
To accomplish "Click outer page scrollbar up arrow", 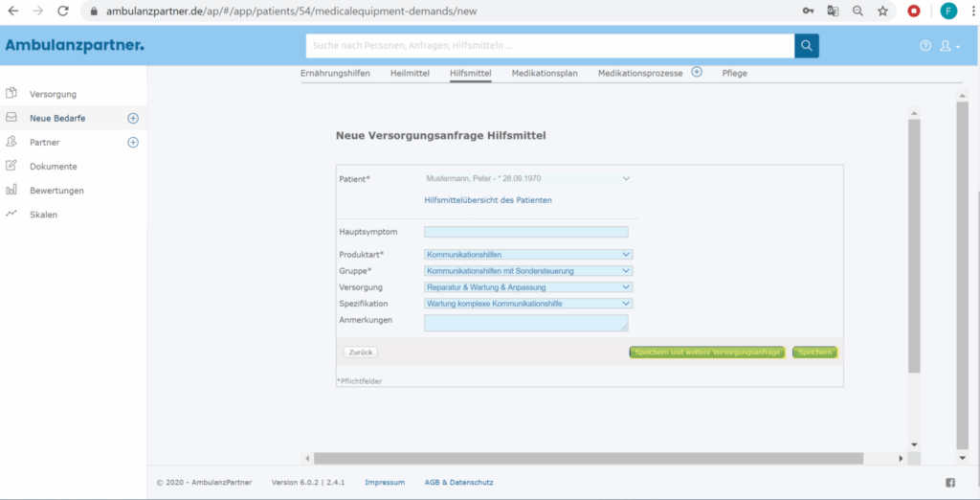I will [963, 95].
